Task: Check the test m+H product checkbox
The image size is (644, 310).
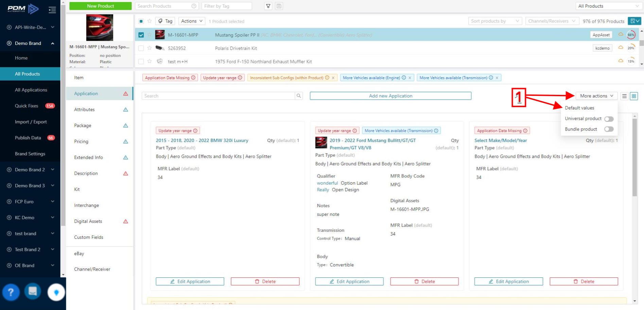Action: pos(141,62)
